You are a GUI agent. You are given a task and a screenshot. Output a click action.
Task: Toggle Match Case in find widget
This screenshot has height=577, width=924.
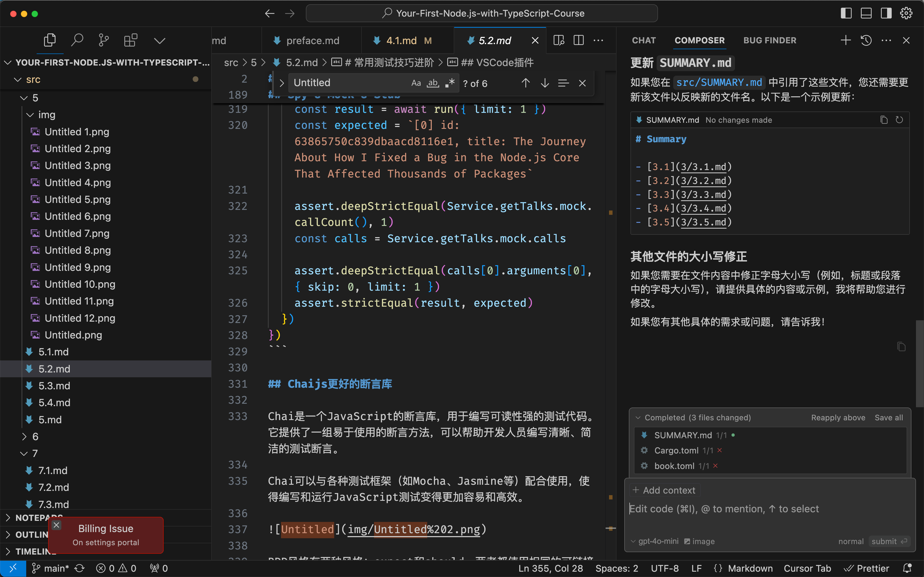416,83
